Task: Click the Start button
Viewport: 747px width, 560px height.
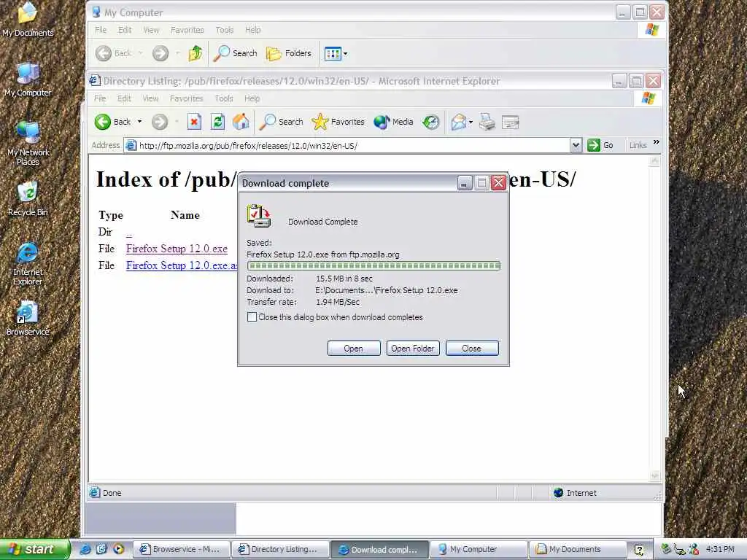Action: pyautogui.click(x=35, y=549)
